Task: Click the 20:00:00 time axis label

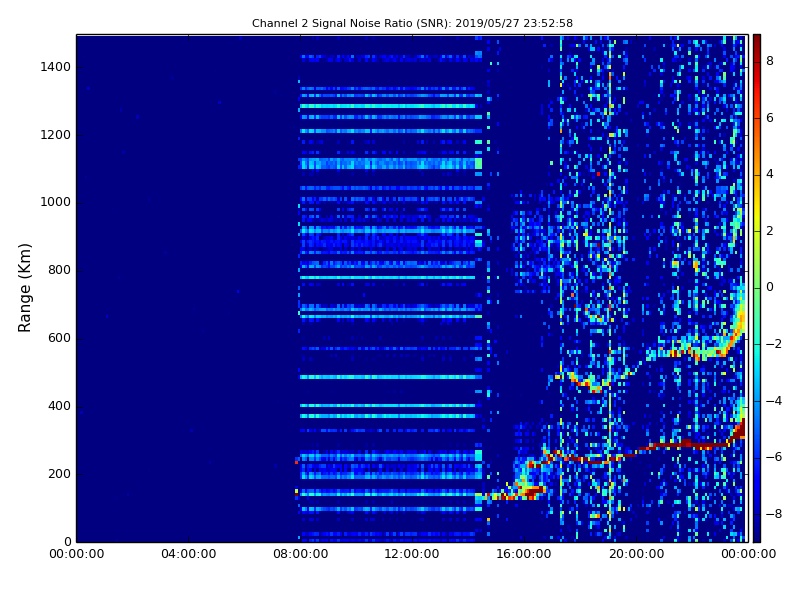Action: tap(636, 554)
